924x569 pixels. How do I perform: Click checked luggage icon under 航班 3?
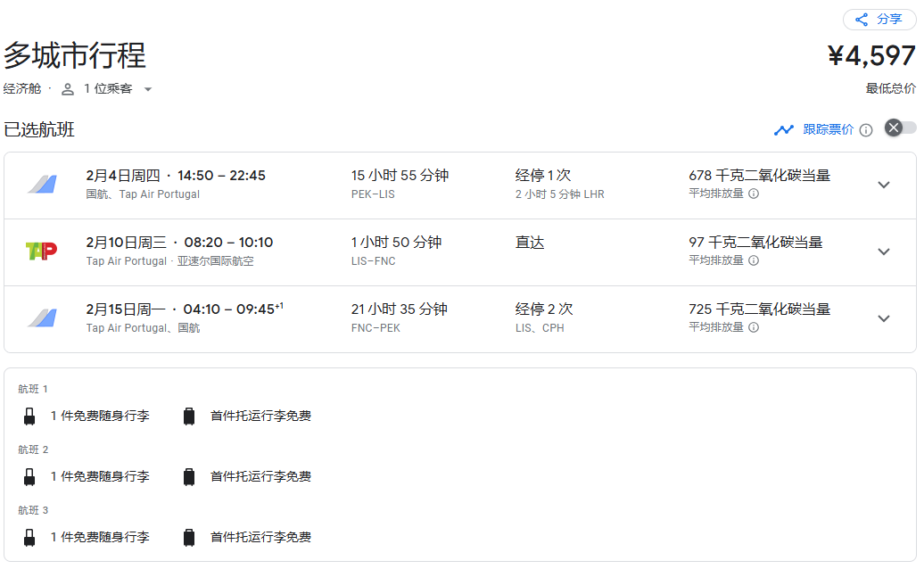point(188,538)
